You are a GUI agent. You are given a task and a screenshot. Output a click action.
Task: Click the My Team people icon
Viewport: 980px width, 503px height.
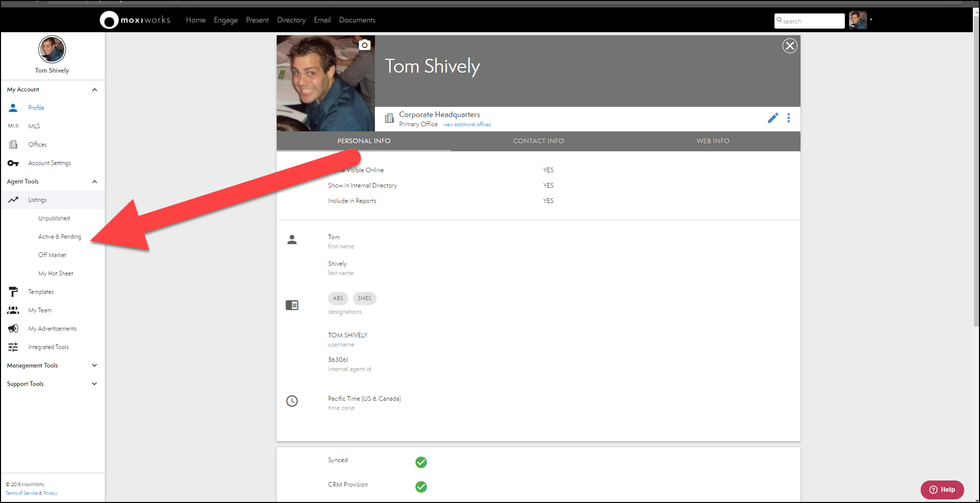pyautogui.click(x=13, y=310)
